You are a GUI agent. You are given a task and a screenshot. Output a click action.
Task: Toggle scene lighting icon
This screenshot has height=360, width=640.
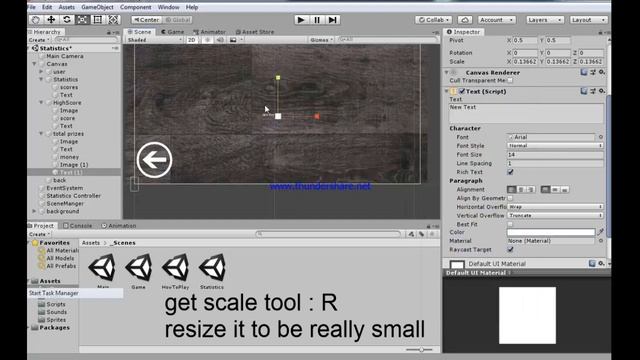click(x=207, y=40)
